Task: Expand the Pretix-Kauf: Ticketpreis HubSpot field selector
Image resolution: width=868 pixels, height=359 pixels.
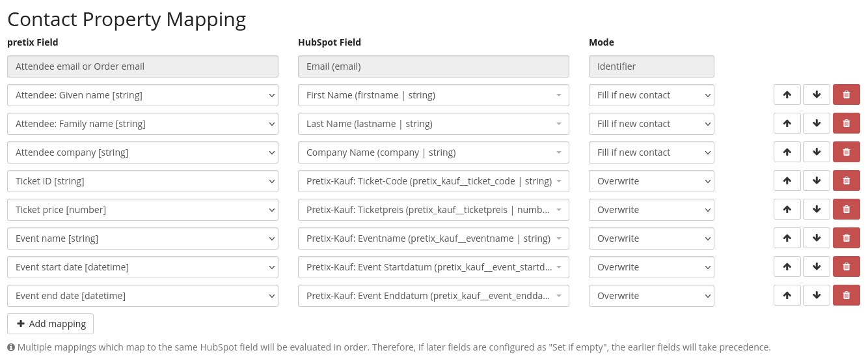Action: pos(433,210)
